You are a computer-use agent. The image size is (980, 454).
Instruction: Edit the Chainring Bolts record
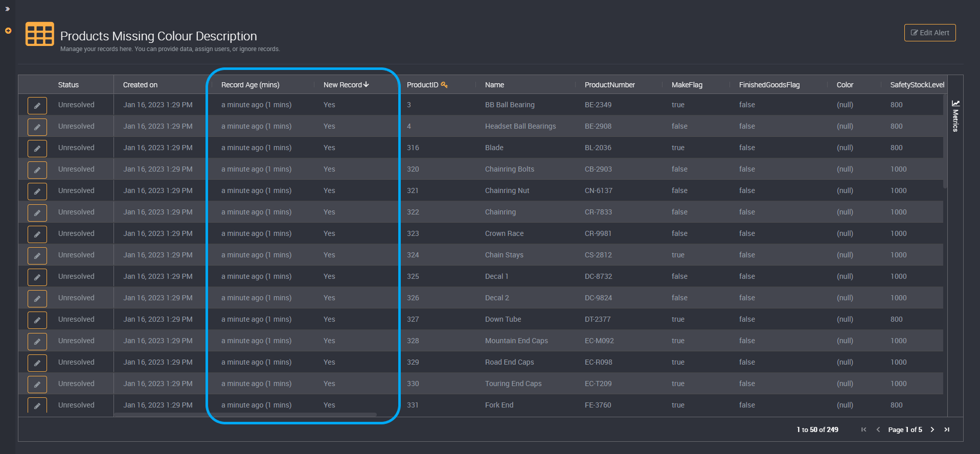tap(37, 170)
